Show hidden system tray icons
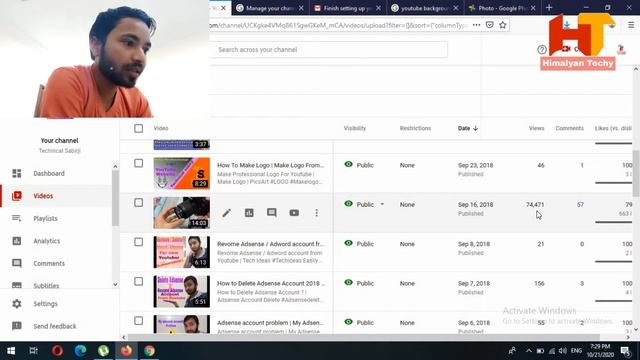Screen dimensions: 640x360 coord(529,351)
